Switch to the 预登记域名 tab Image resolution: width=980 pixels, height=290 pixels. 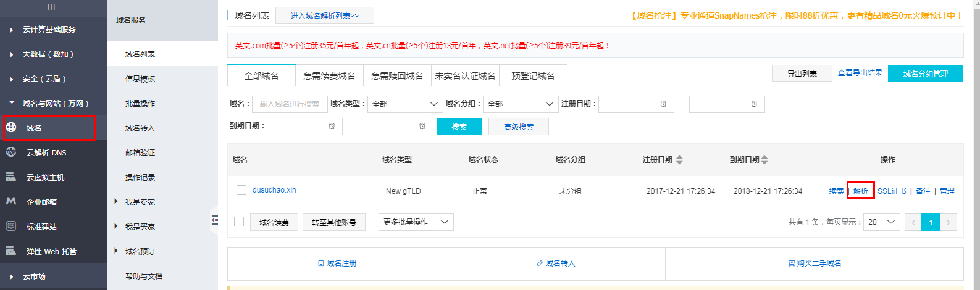click(x=533, y=76)
